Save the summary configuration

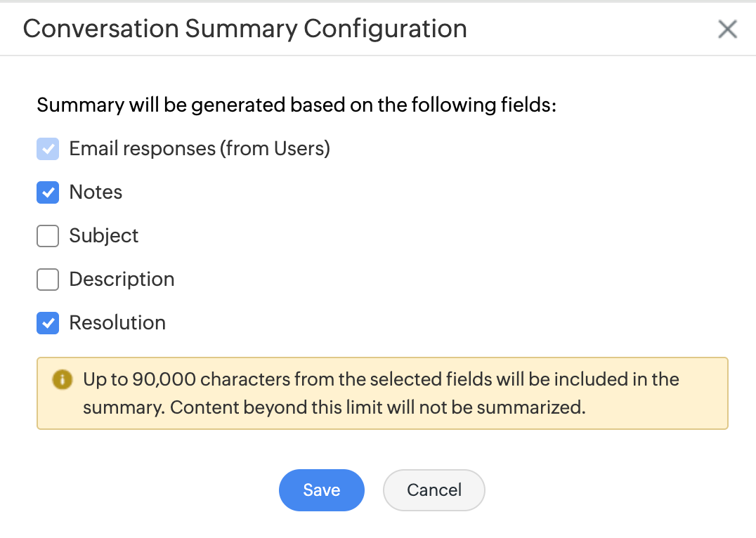click(322, 490)
